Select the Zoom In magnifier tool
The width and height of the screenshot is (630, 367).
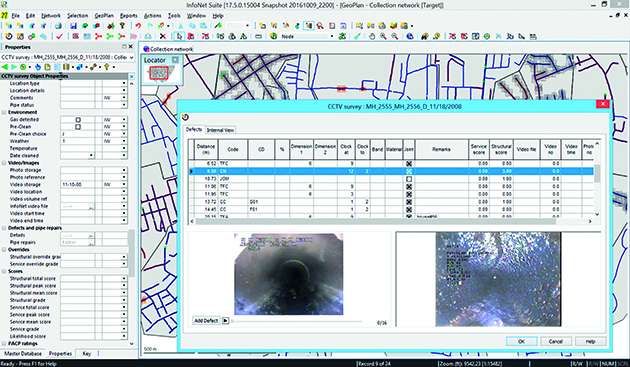383,36
